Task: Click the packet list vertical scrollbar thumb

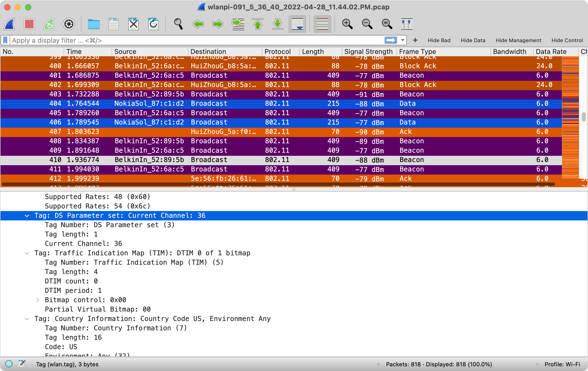Action: point(584,117)
